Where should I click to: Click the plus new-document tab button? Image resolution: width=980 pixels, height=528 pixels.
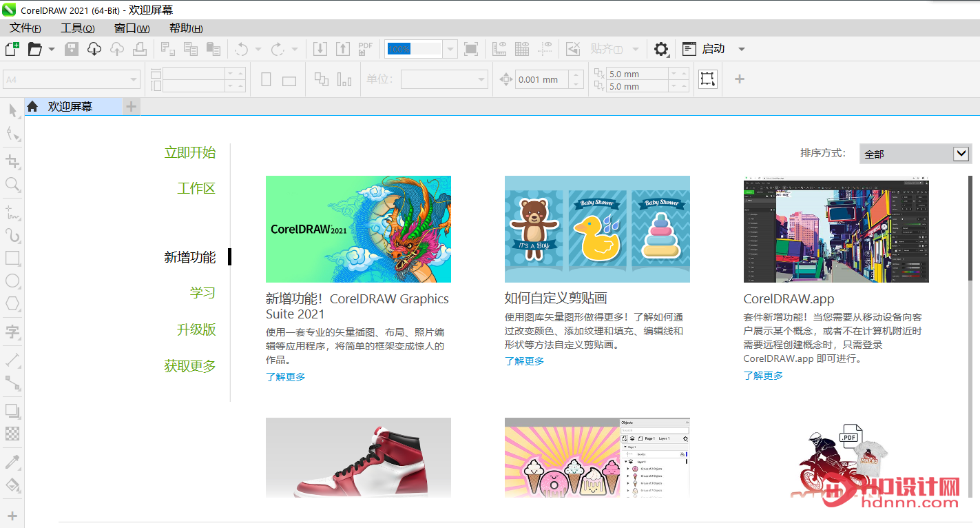point(131,106)
